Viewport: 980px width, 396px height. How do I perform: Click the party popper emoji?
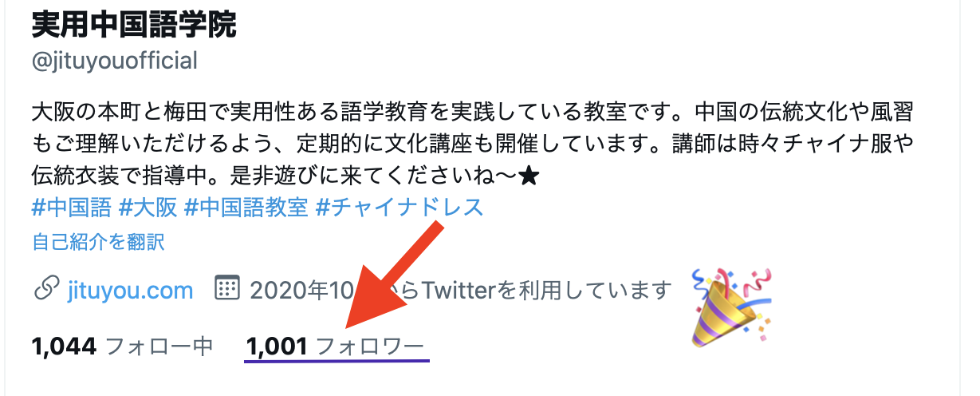coord(733,311)
